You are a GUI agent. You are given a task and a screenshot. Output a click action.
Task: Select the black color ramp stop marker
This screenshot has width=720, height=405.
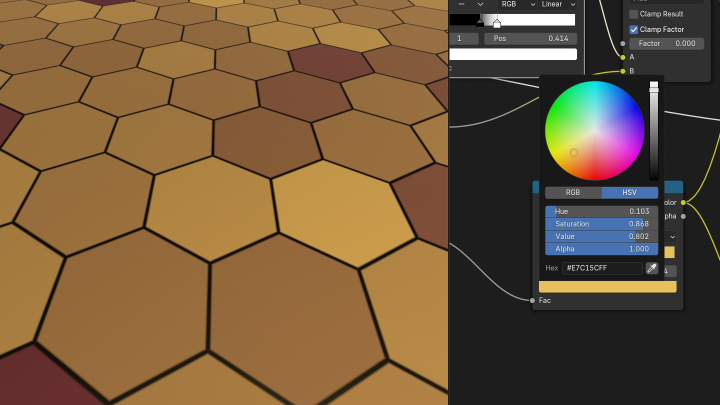click(x=480, y=23)
